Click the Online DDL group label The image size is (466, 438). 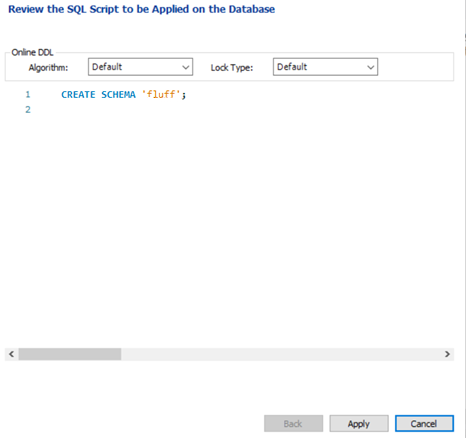[32, 52]
